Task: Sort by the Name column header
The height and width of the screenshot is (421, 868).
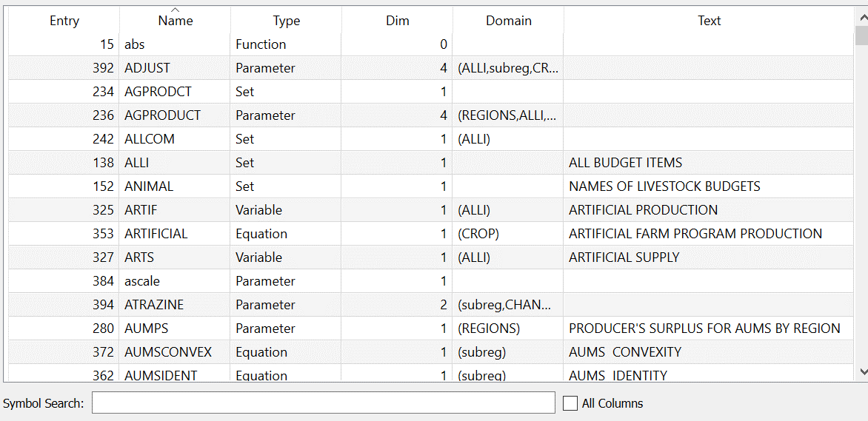Action: [x=175, y=21]
